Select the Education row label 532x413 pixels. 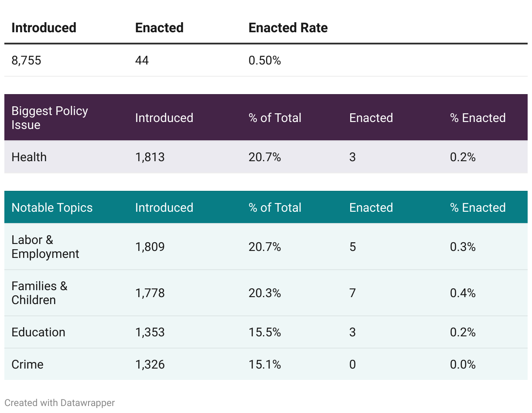click(38, 332)
